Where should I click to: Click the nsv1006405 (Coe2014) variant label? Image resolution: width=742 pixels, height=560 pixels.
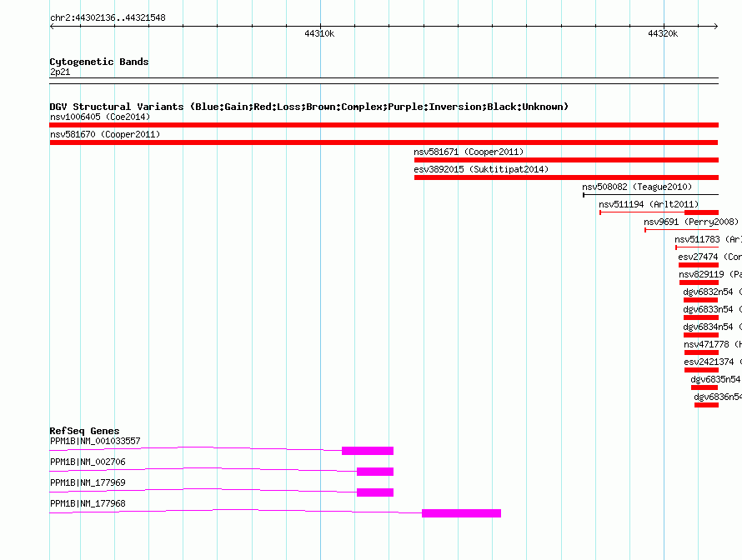(x=100, y=117)
